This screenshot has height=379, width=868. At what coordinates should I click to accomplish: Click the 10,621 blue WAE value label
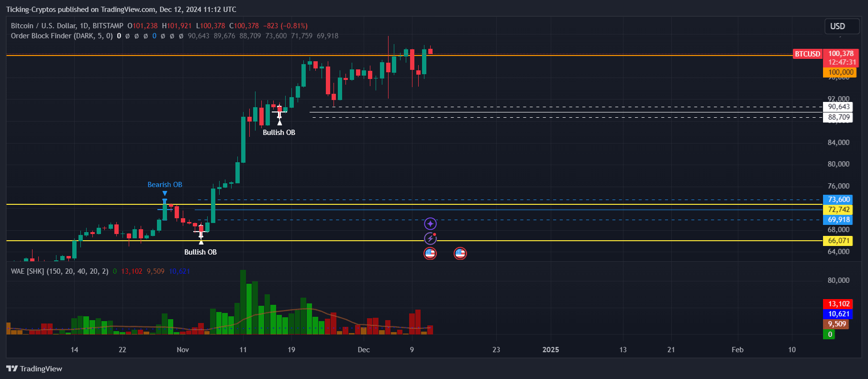pos(838,314)
